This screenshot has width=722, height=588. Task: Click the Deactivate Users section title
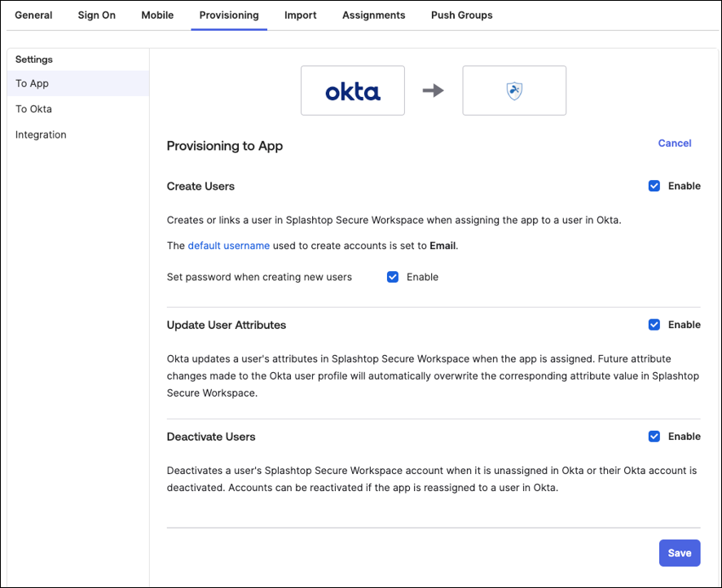pos(211,437)
